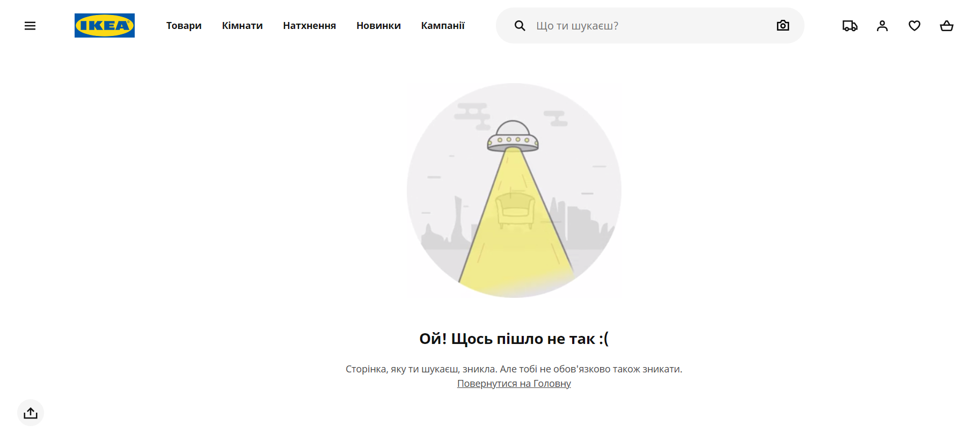Click the share icon in bottom corner
This screenshot has width=980, height=447.
[31, 413]
